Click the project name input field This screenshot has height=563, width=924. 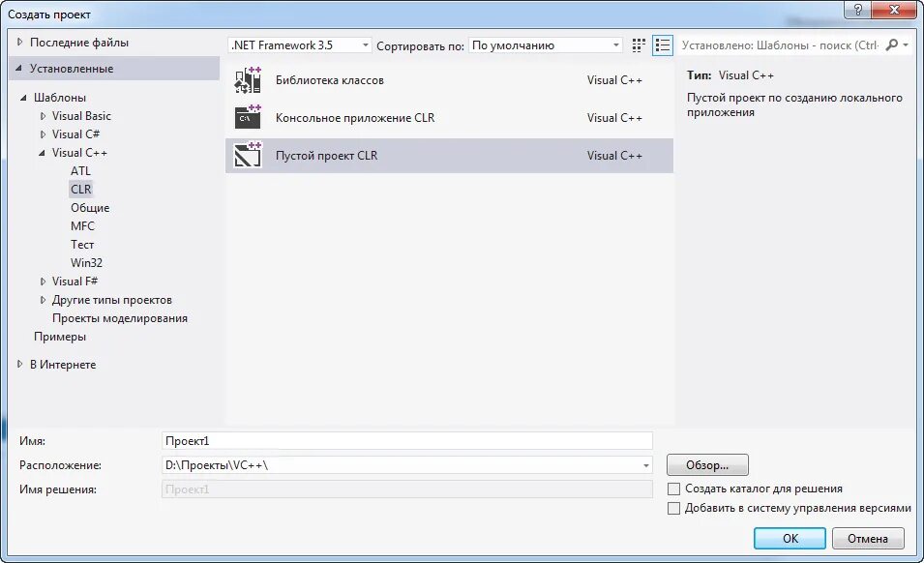coord(407,440)
